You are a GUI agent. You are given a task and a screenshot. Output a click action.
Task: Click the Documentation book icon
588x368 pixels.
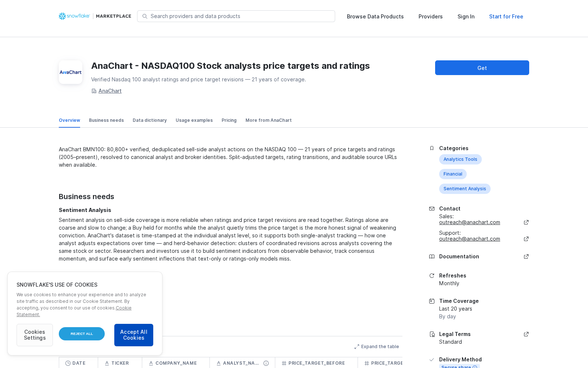[432, 256]
